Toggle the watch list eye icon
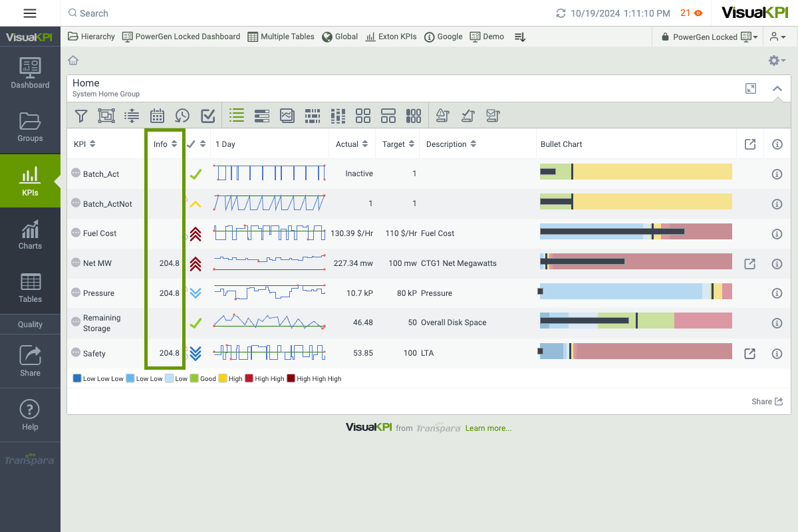Image resolution: width=798 pixels, height=532 pixels. coord(698,13)
